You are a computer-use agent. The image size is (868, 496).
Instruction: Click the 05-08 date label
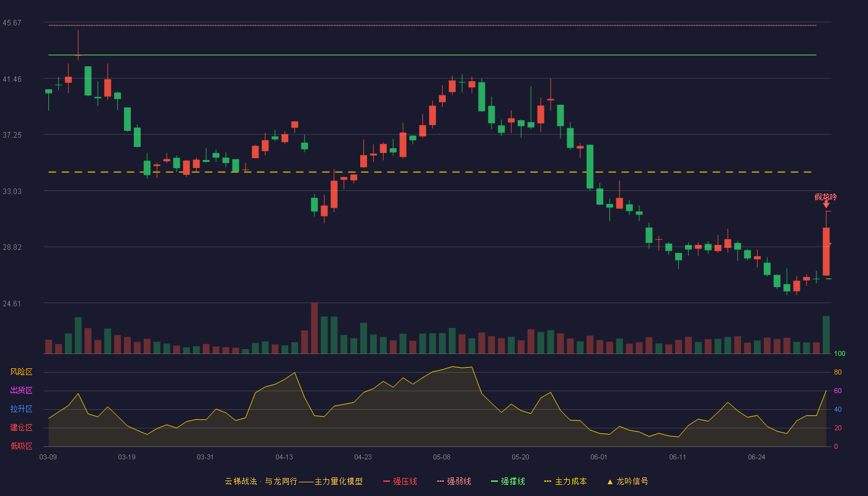point(442,457)
